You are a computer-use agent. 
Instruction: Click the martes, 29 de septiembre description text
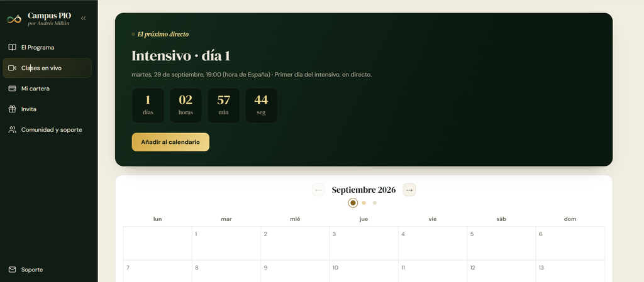[x=252, y=75]
